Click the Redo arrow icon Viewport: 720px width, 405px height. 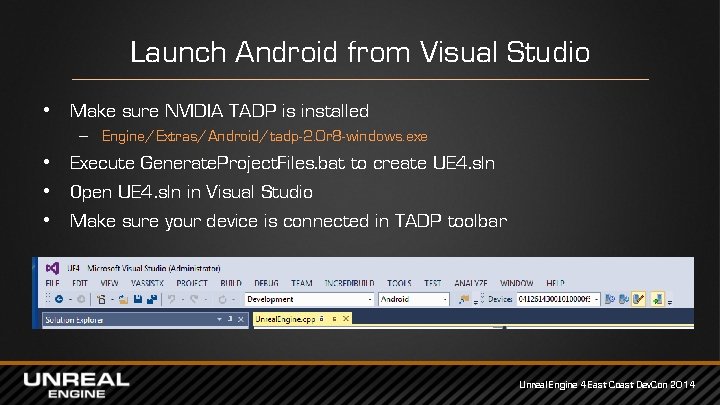(194, 299)
